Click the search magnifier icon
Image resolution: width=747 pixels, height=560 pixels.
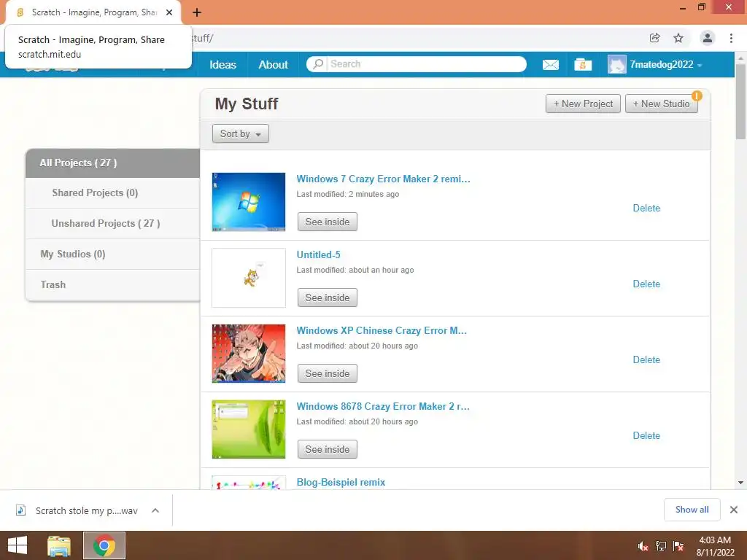(318, 64)
